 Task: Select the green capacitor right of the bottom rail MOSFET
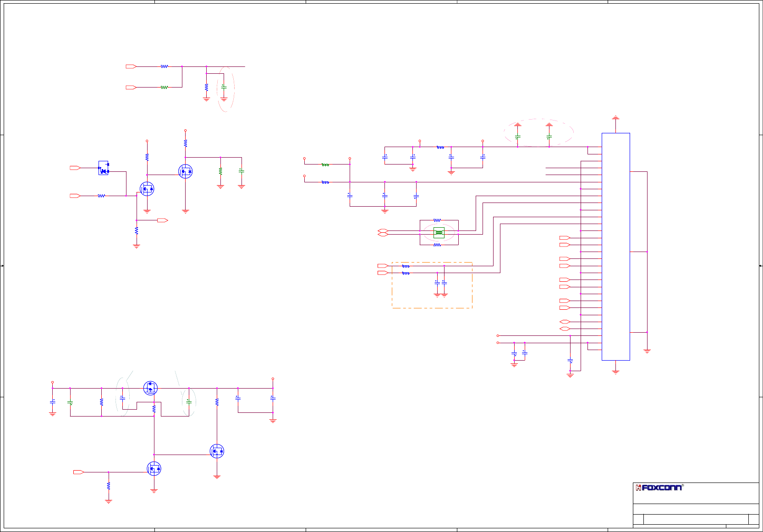coord(189,401)
